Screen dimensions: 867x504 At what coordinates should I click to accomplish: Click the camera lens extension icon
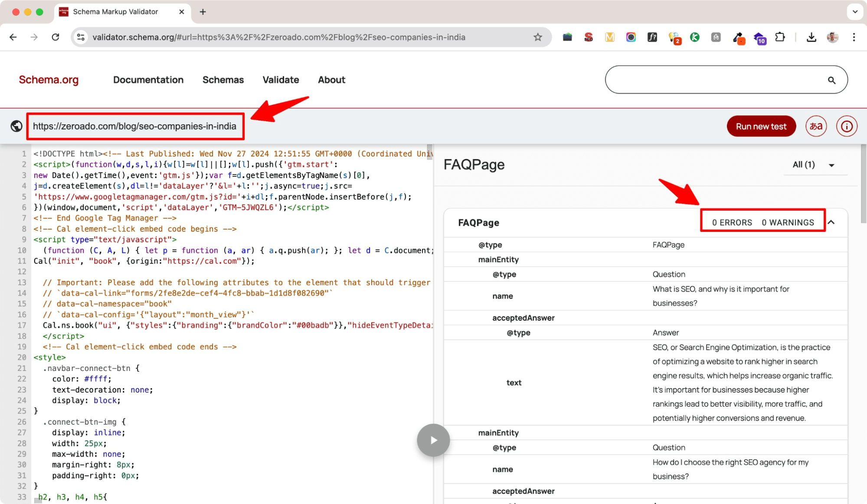point(631,37)
